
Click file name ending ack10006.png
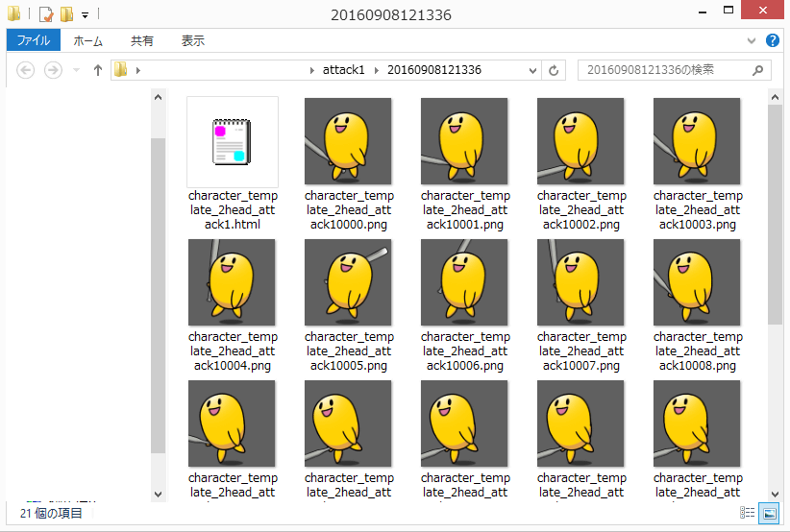pos(465,351)
